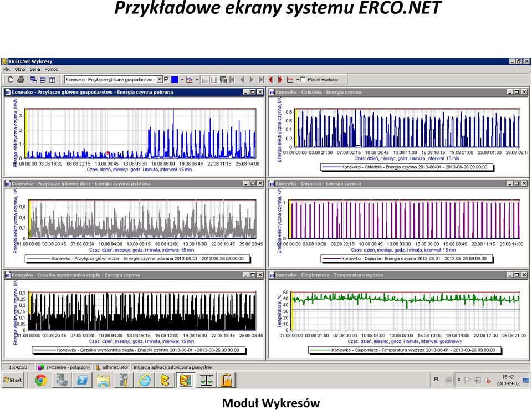Open the Pomoc menu
The width and height of the screenshot is (532, 410).
pos(51,69)
